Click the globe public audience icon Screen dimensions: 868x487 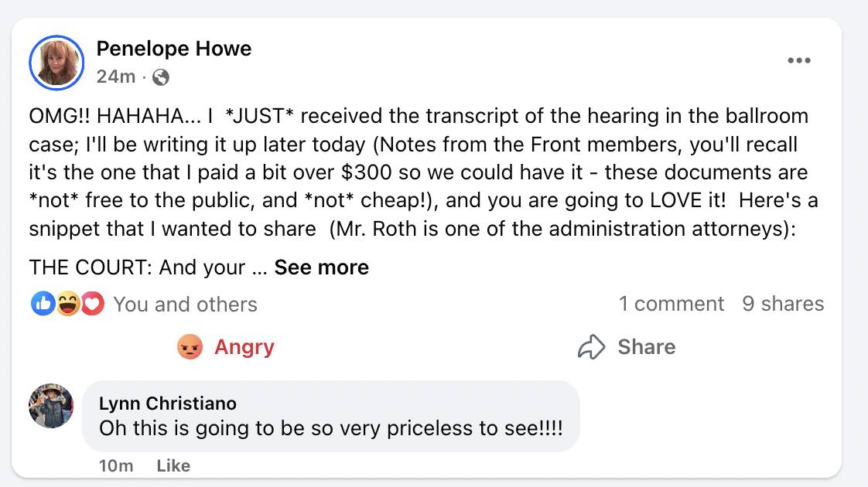point(161,77)
